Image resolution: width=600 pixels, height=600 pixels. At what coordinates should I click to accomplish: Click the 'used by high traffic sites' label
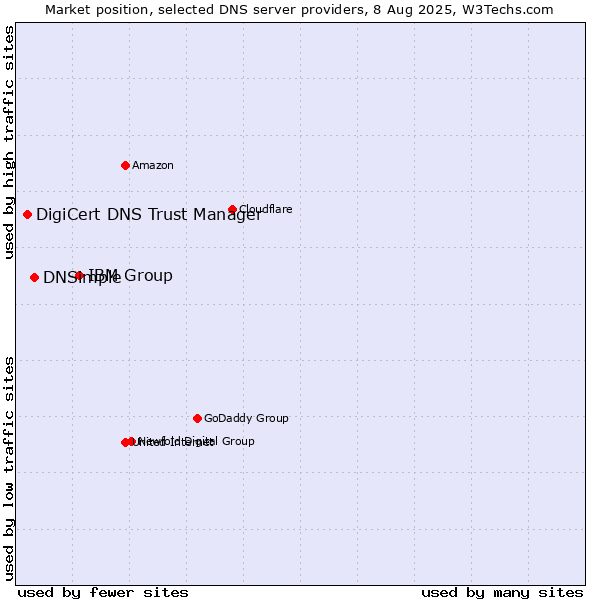point(8,142)
